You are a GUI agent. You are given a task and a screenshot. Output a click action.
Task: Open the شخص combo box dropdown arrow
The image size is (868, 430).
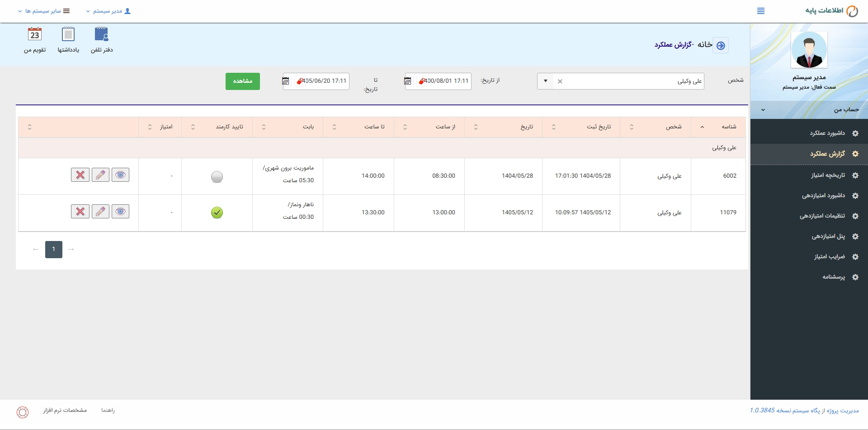[x=545, y=81]
